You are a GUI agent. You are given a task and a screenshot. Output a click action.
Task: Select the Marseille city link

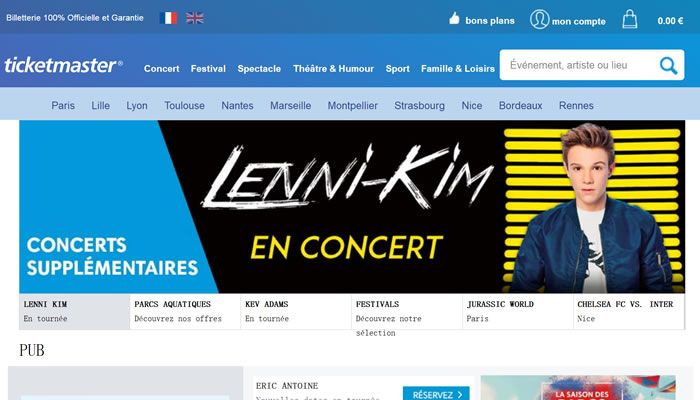tap(291, 106)
